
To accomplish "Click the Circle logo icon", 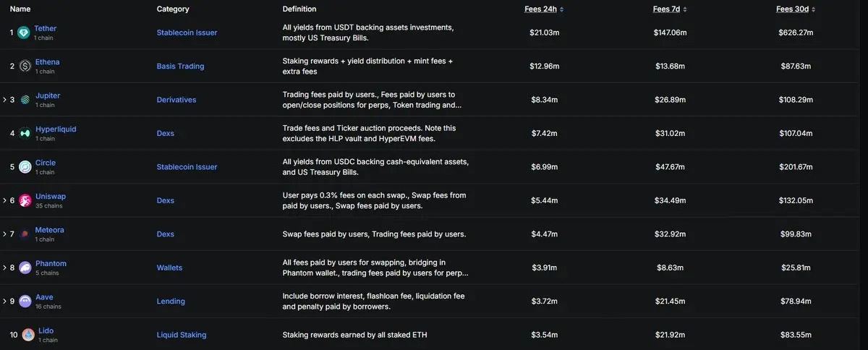I will click(25, 167).
